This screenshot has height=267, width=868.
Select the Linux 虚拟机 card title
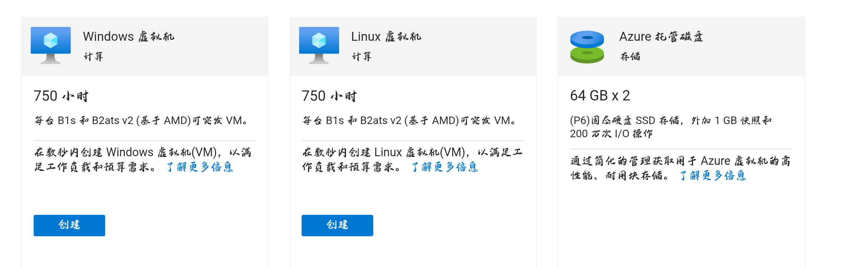386,36
